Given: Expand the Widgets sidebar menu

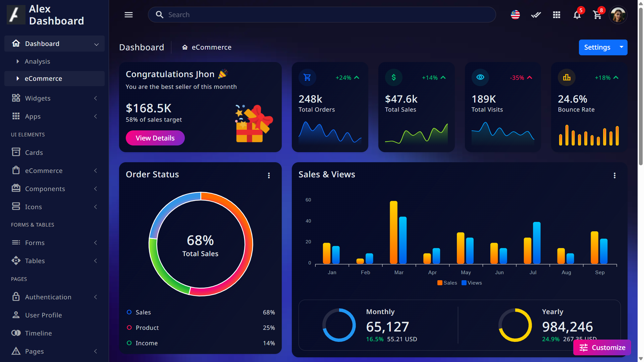Looking at the screenshot, I should pyautogui.click(x=54, y=98).
